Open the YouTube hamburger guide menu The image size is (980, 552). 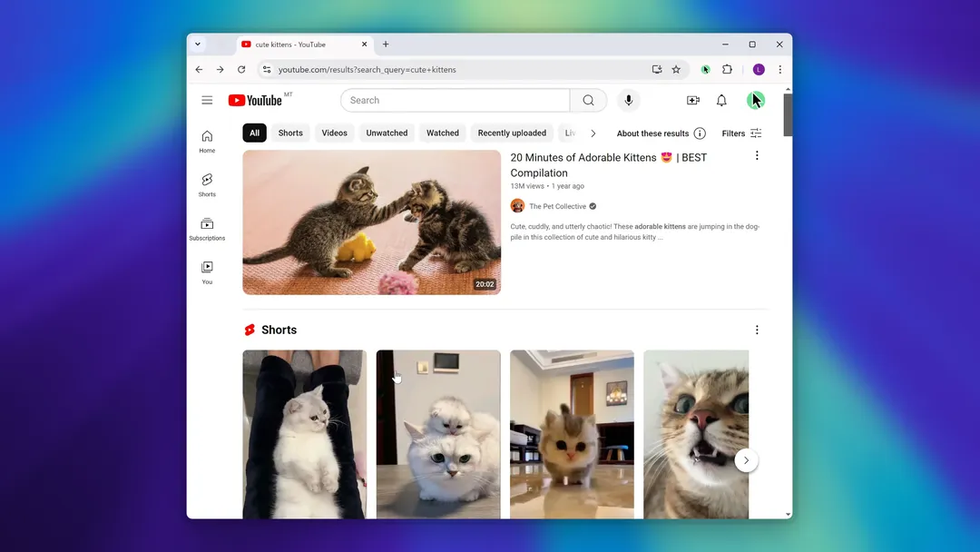(x=207, y=101)
